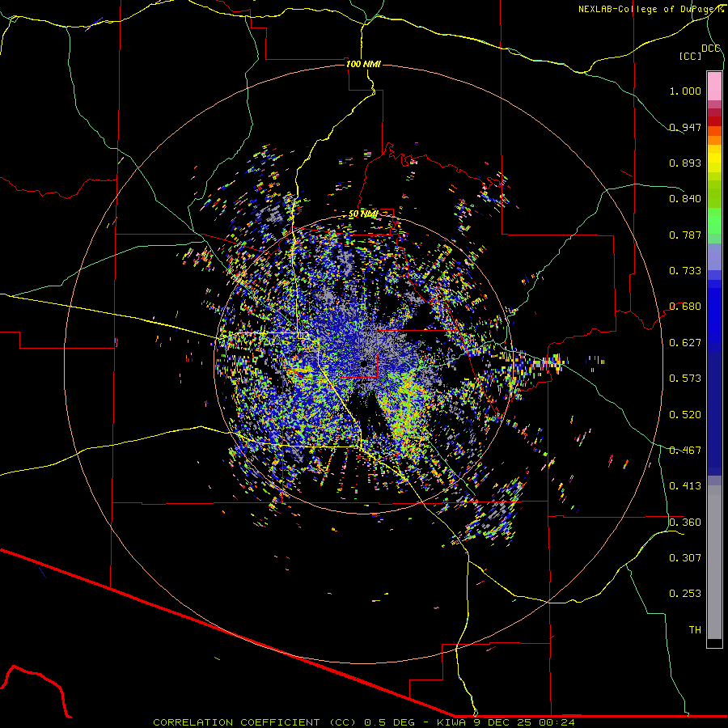The image size is (728, 728).
Task: Pick the gray segment of the color bar
Action: (x=714, y=562)
